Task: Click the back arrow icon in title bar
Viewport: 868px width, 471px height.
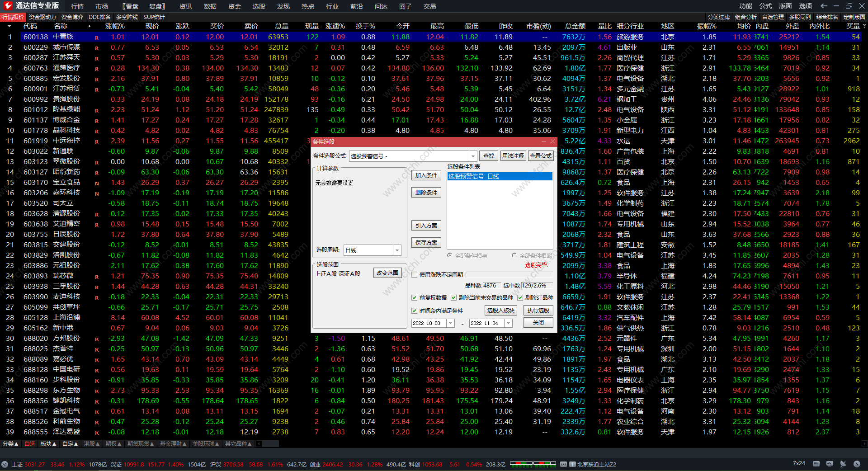Action: (824, 6)
